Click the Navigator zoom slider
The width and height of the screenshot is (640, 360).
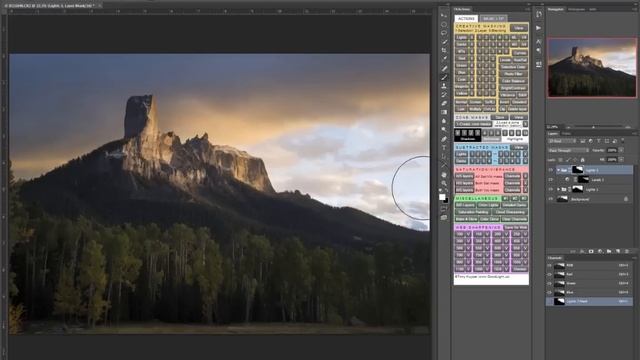click(x=593, y=127)
